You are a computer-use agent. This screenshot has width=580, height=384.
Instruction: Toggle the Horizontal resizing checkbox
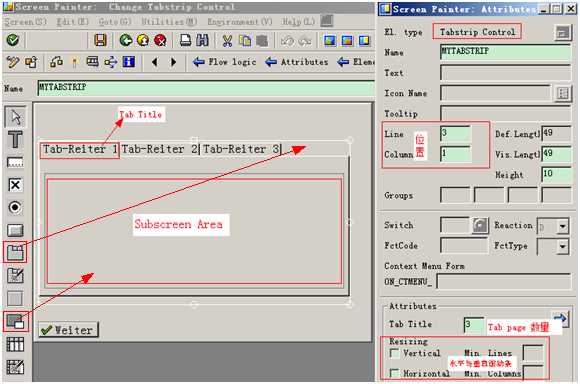coord(395,373)
